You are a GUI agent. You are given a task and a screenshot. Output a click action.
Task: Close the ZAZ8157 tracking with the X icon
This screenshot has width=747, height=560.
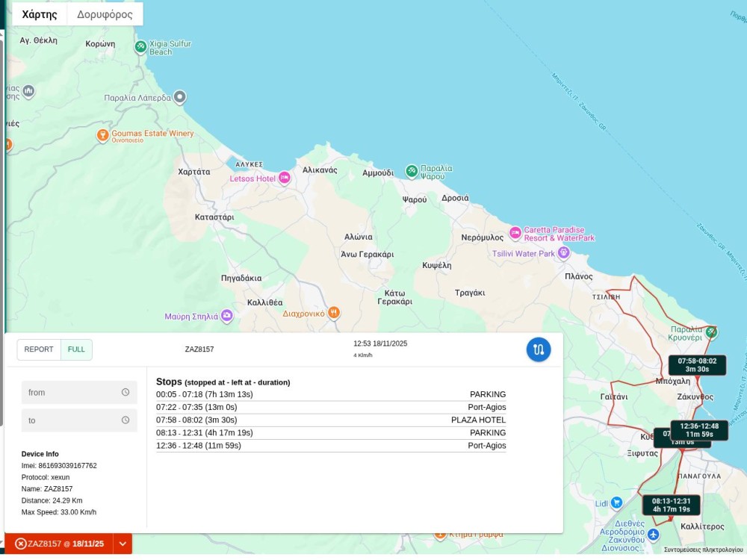pos(20,544)
